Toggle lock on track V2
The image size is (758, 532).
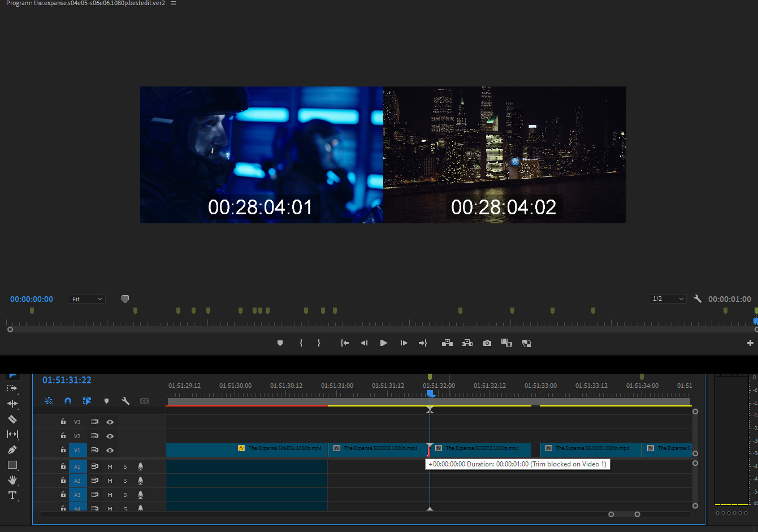pyautogui.click(x=63, y=436)
